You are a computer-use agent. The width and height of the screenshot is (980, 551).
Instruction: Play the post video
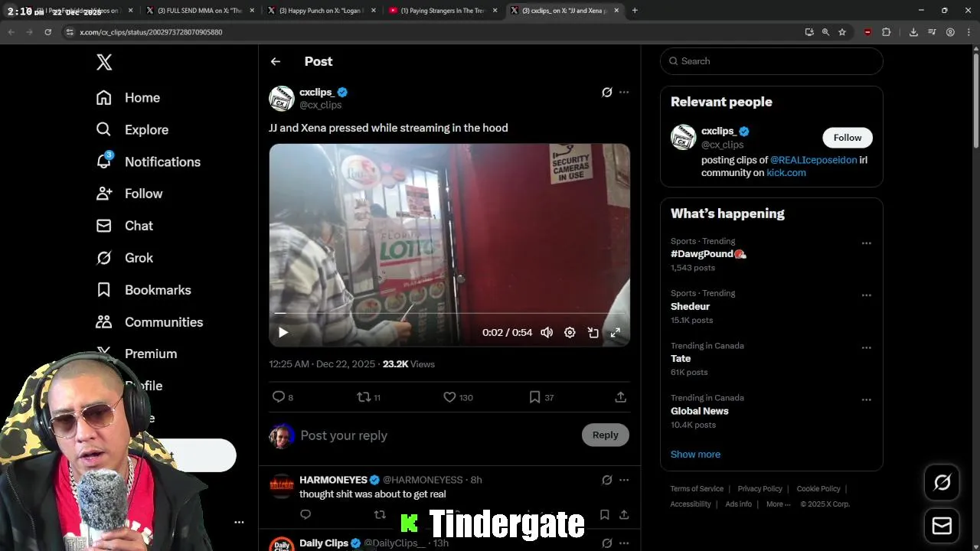(283, 333)
